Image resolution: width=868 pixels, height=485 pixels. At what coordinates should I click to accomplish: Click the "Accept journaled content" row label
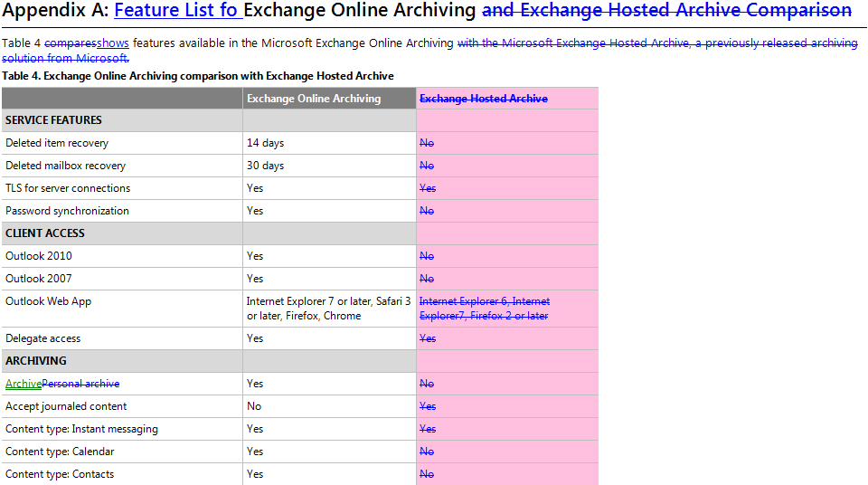(66, 406)
